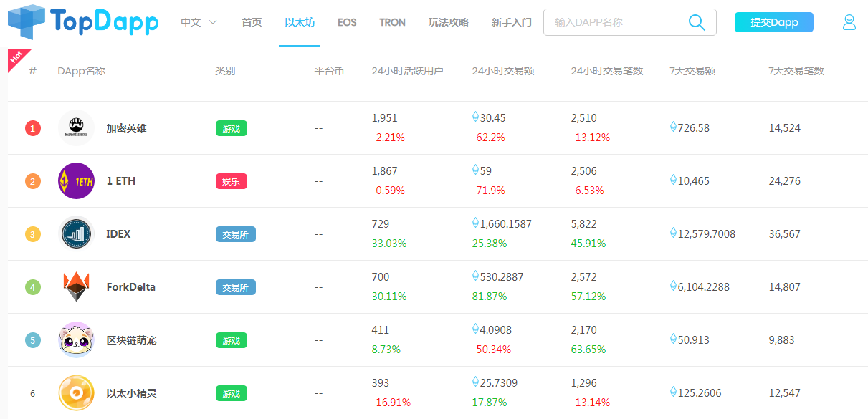Click the yellow rank 3 badge
Screen dimensions: 868x419
[33, 234]
